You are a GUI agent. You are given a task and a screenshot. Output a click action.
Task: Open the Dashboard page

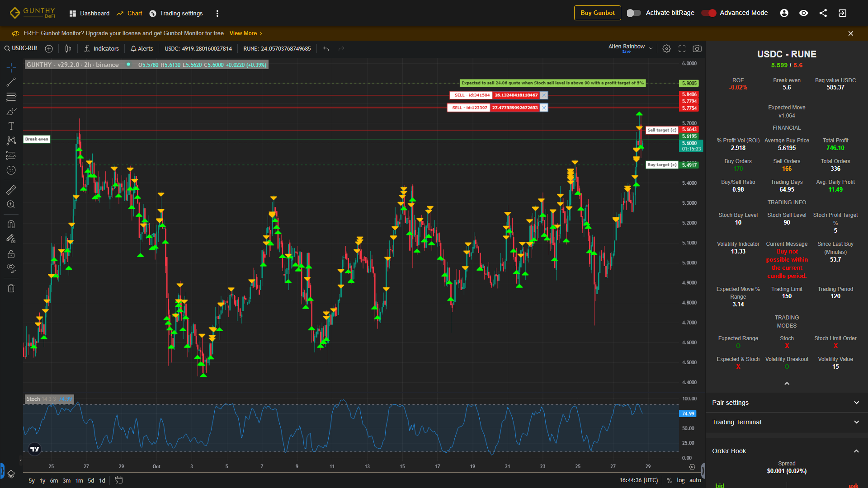90,14
